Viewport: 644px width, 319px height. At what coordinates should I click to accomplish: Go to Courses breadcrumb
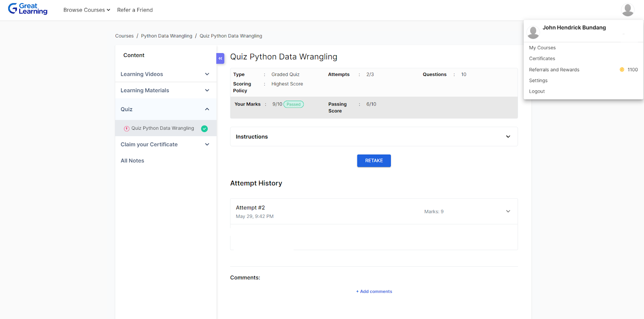point(124,36)
